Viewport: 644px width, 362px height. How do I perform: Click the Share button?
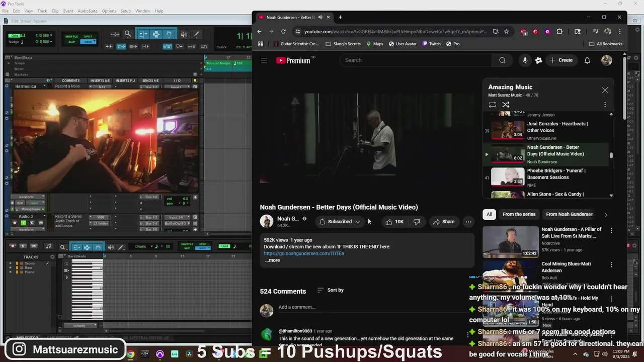click(443, 222)
